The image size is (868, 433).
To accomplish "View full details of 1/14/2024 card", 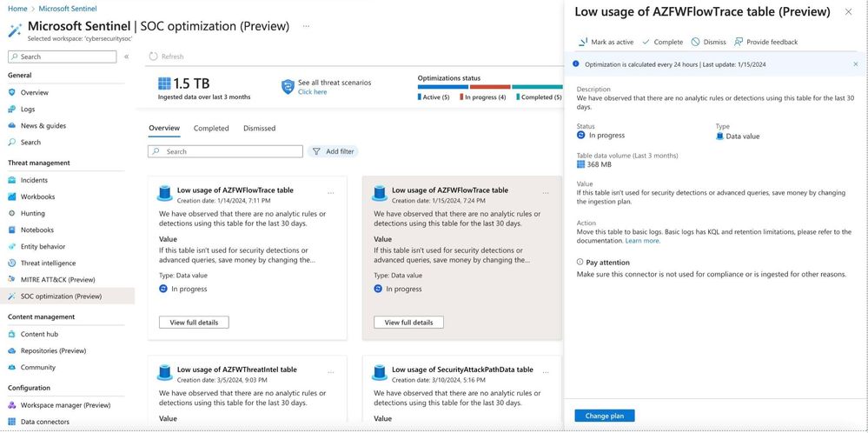I will point(194,323).
